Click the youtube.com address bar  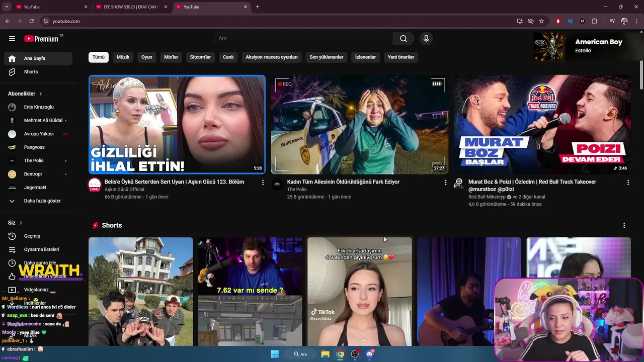[x=277, y=21]
